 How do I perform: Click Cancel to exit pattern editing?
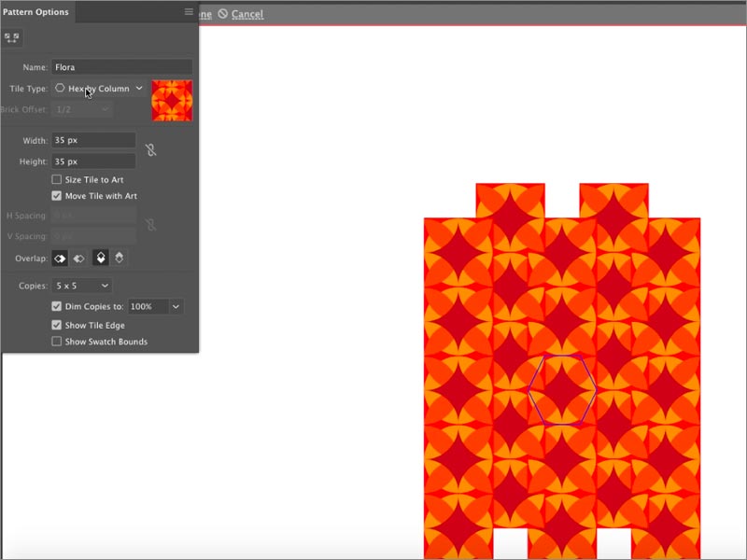tap(247, 14)
